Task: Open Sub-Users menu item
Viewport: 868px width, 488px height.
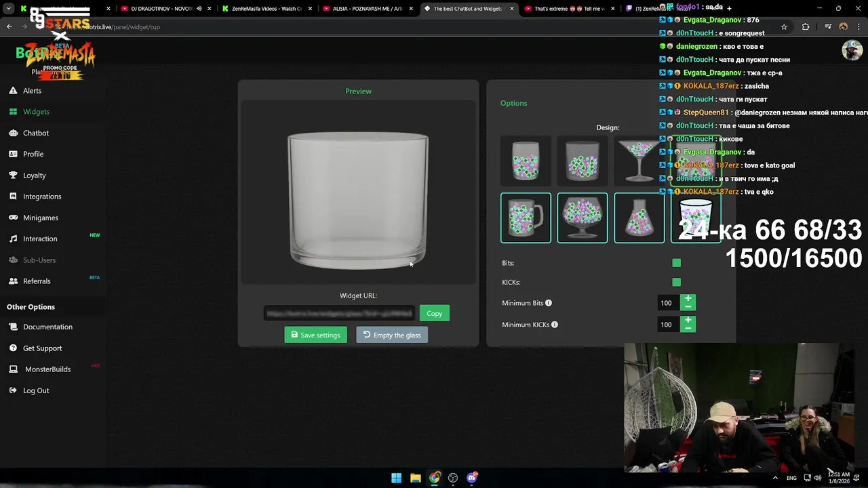Action: (39, 260)
